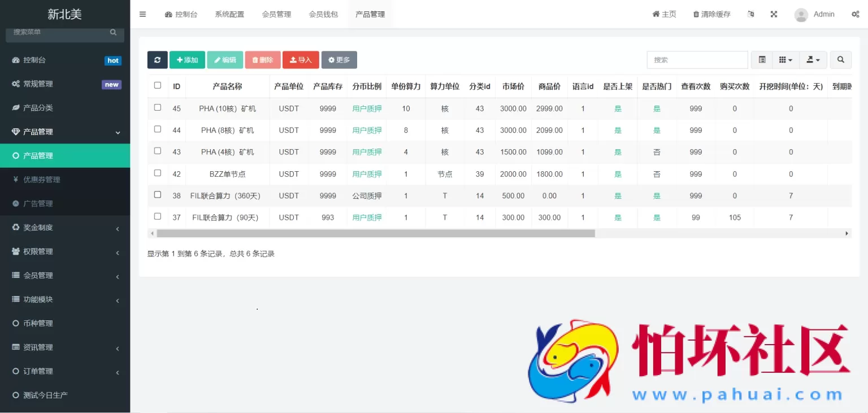Viewport: 868px width, 413px height.
Task: Click the red 导入 button
Action: [301, 60]
